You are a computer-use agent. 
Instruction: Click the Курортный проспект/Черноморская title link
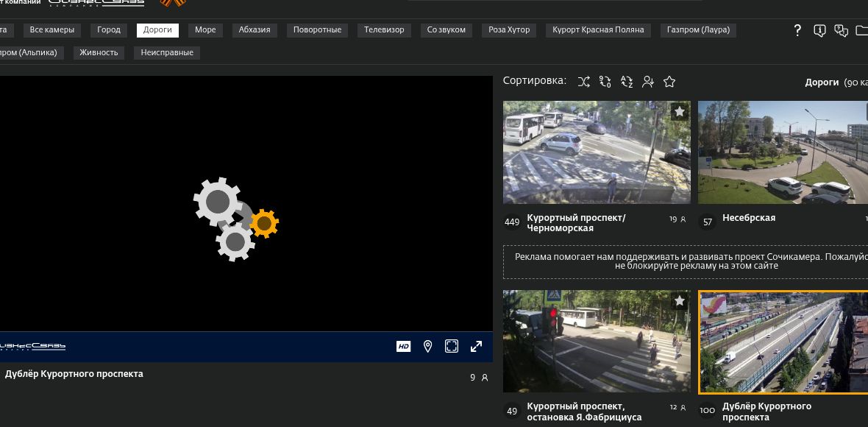click(x=576, y=223)
